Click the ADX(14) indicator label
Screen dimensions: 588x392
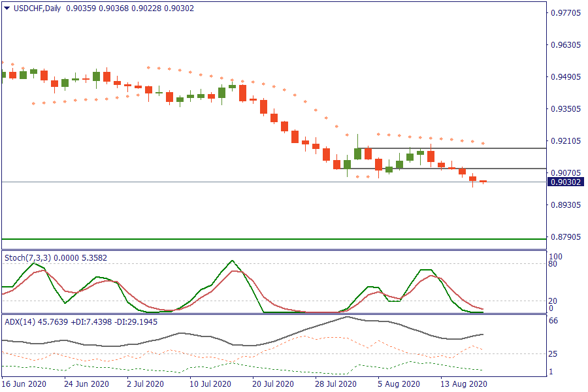click(81, 322)
